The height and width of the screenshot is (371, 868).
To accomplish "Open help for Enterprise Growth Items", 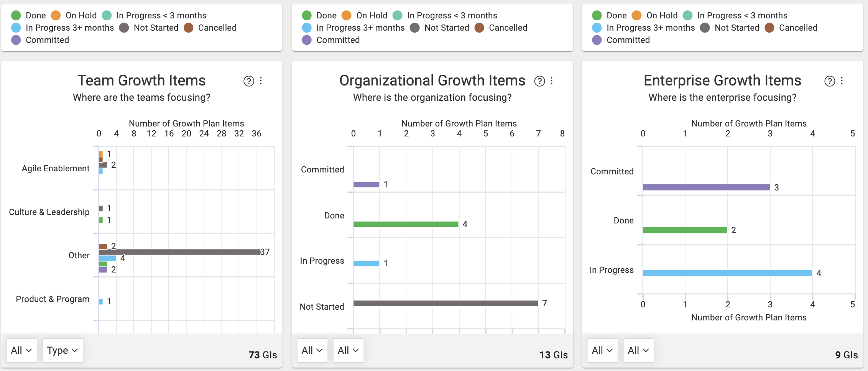I will point(830,81).
